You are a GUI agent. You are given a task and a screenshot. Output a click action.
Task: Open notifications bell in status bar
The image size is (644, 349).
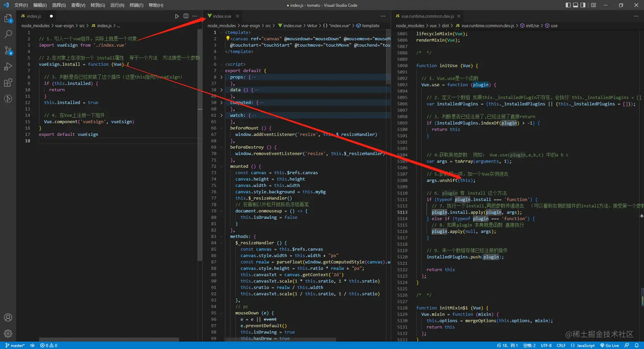coord(636,346)
